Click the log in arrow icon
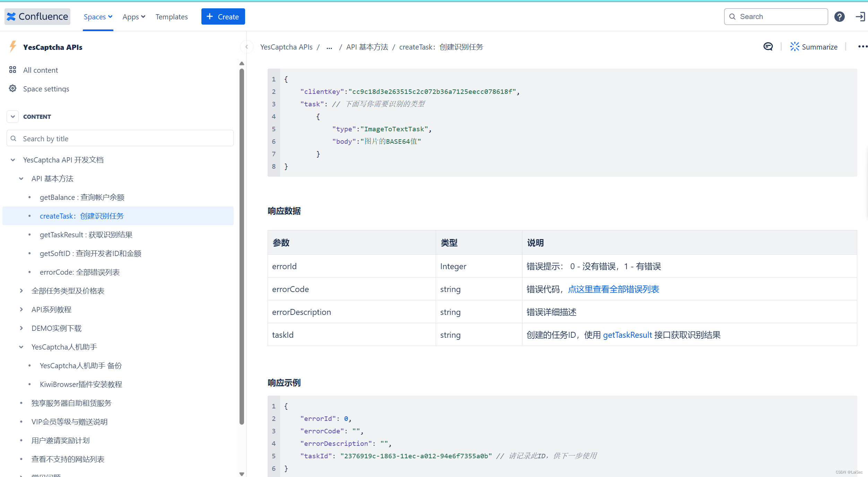Image resolution: width=868 pixels, height=477 pixels. click(x=860, y=17)
